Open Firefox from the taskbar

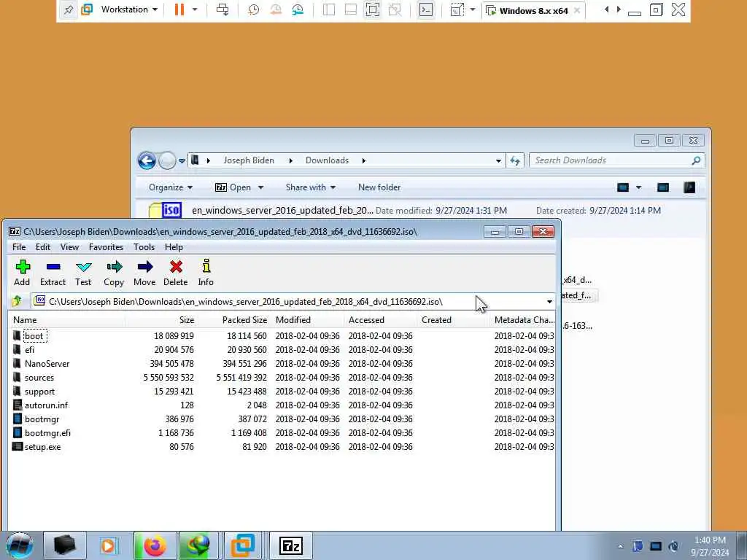pos(155,545)
